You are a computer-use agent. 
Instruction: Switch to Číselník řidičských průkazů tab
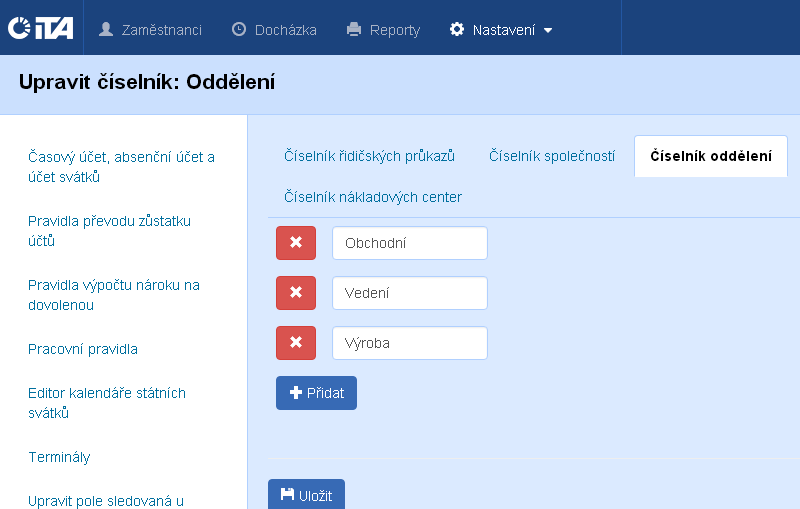click(x=369, y=156)
